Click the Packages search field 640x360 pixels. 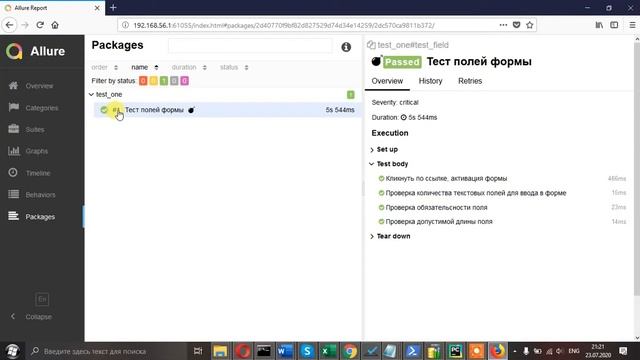[x=250, y=46]
